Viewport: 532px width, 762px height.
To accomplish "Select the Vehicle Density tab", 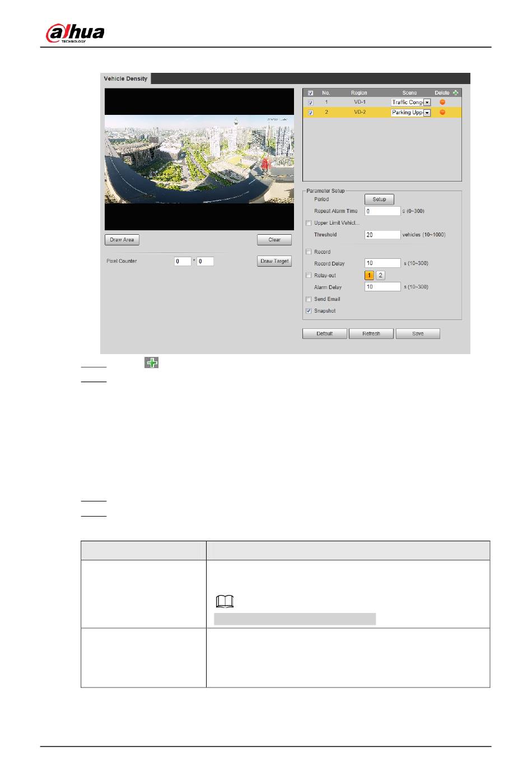I will pyautogui.click(x=125, y=78).
